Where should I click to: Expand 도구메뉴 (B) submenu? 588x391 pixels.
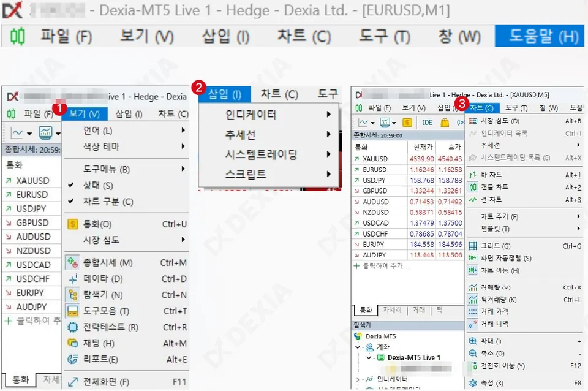[126, 169]
